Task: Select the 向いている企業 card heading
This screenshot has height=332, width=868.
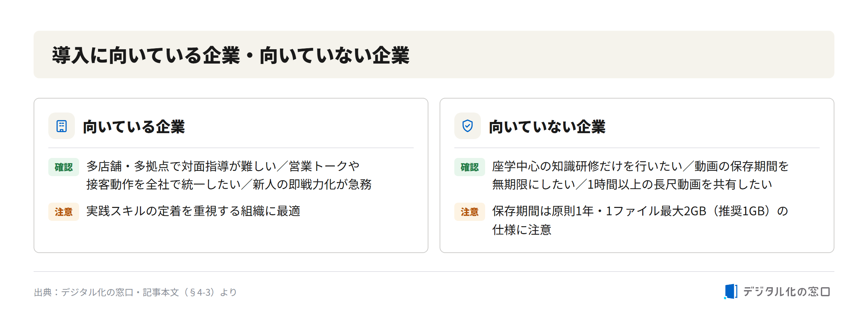Action: [x=134, y=127]
